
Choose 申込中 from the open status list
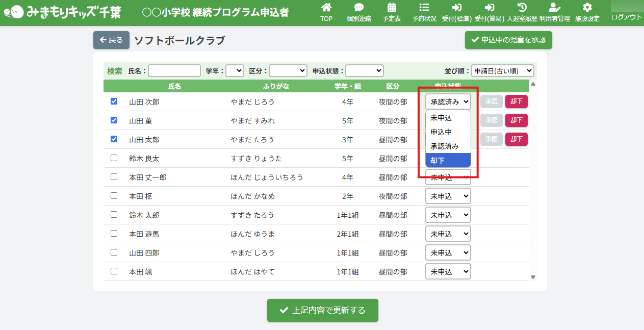[448, 132]
